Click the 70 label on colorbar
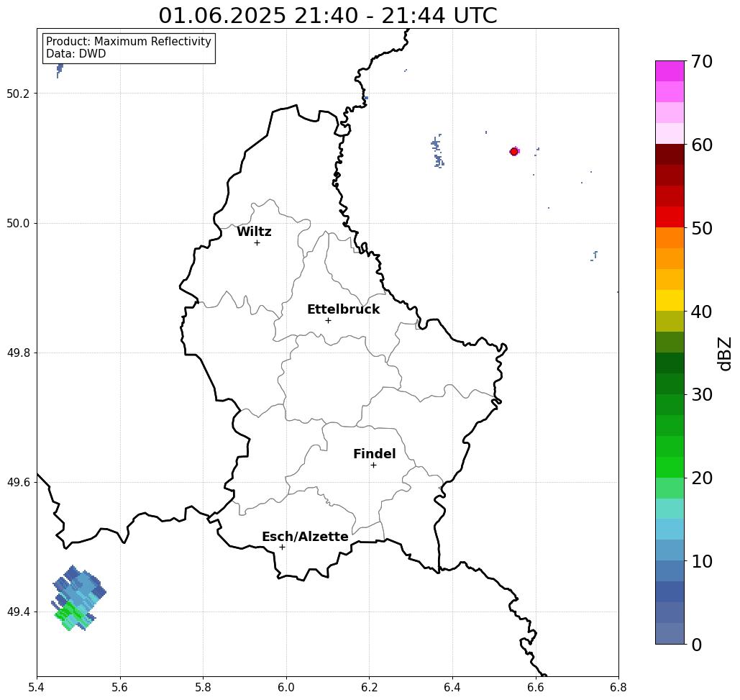 (x=701, y=61)
